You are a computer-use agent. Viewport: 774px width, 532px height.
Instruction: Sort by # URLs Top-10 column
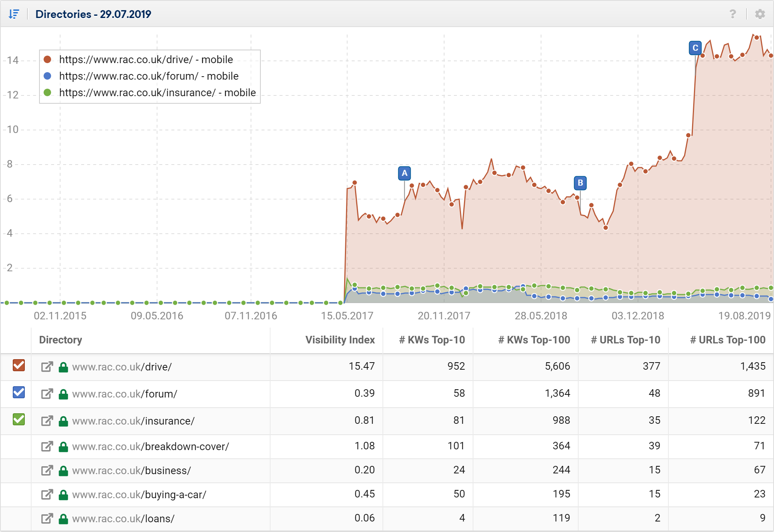626,340
